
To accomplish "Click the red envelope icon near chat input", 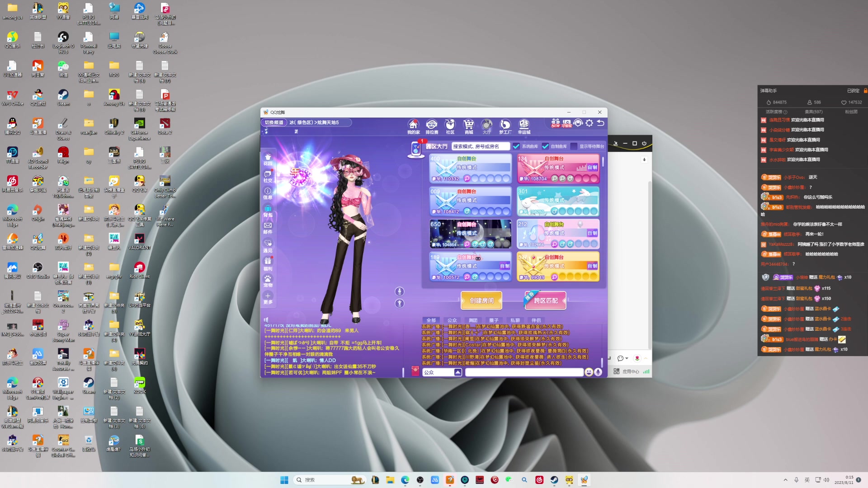I will (415, 371).
